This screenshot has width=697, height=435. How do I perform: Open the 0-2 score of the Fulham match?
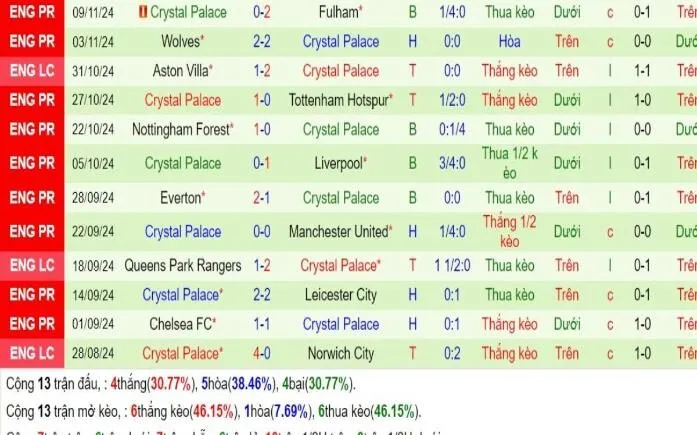click(261, 12)
